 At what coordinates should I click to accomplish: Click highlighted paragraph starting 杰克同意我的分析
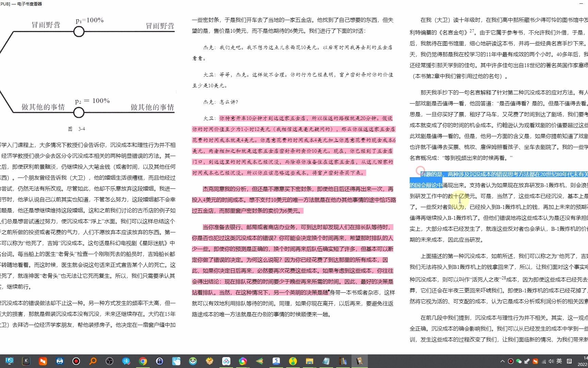pos(294,200)
